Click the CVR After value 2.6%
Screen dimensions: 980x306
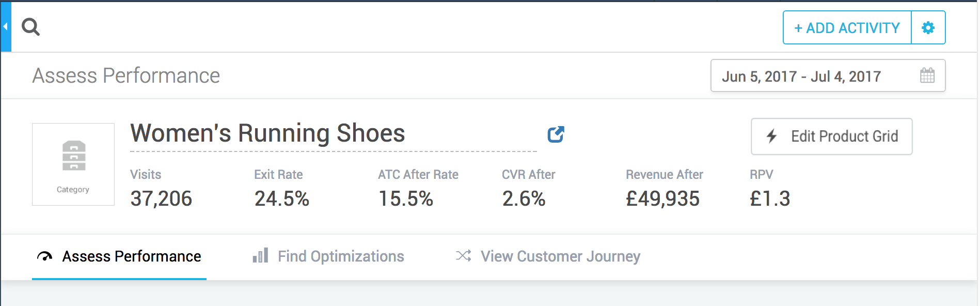tap(524, 198)
